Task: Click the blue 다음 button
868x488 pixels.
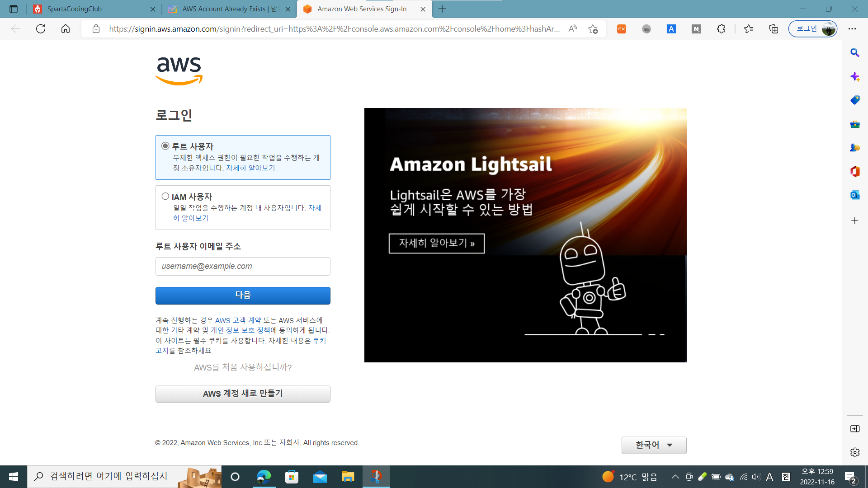Action: [243, 296]
